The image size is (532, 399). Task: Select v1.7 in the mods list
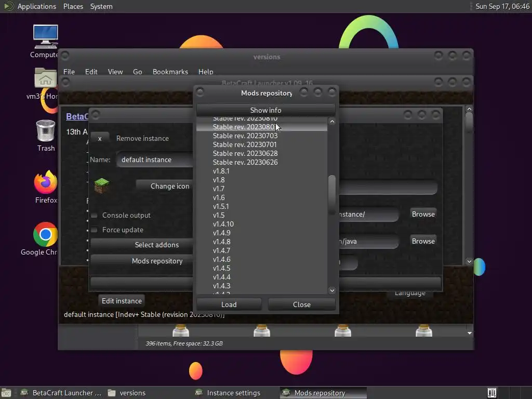click(262, 189)
